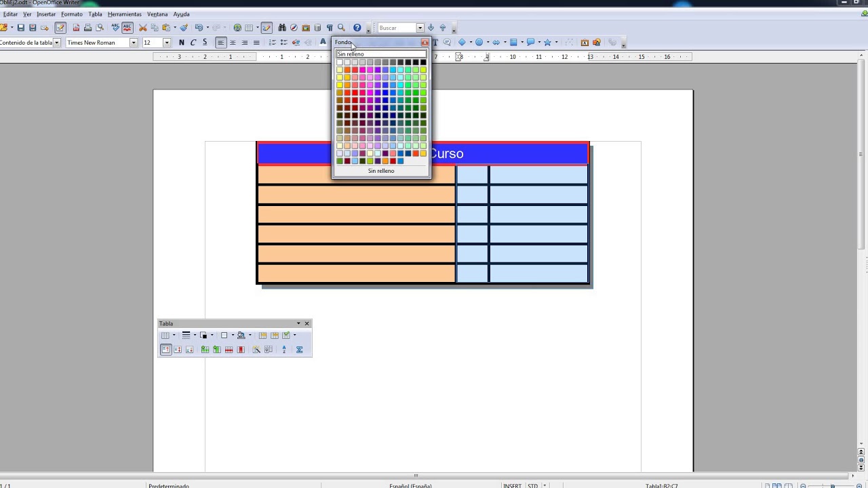Open the Formato menu
The width and height of the screenshot is (868, 488).
pos(71,14)
